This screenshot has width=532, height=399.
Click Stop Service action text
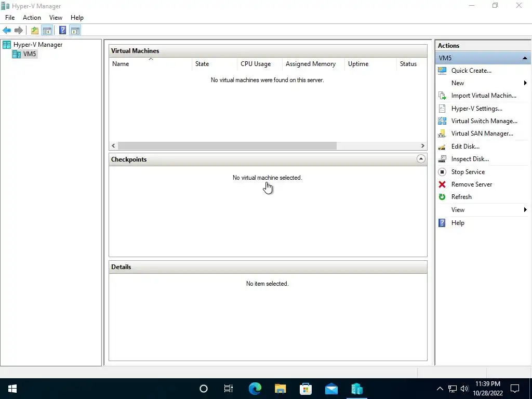(468, 172)
